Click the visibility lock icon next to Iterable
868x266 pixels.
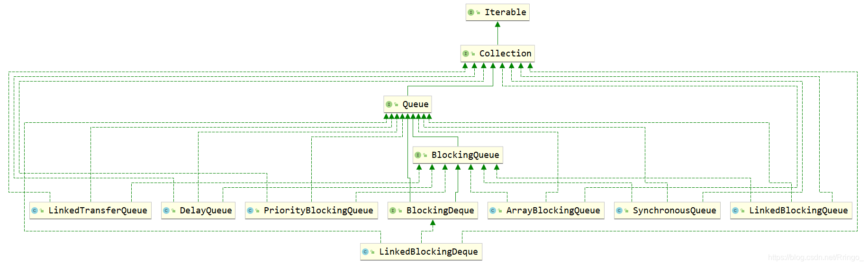[x=478, y=13]
